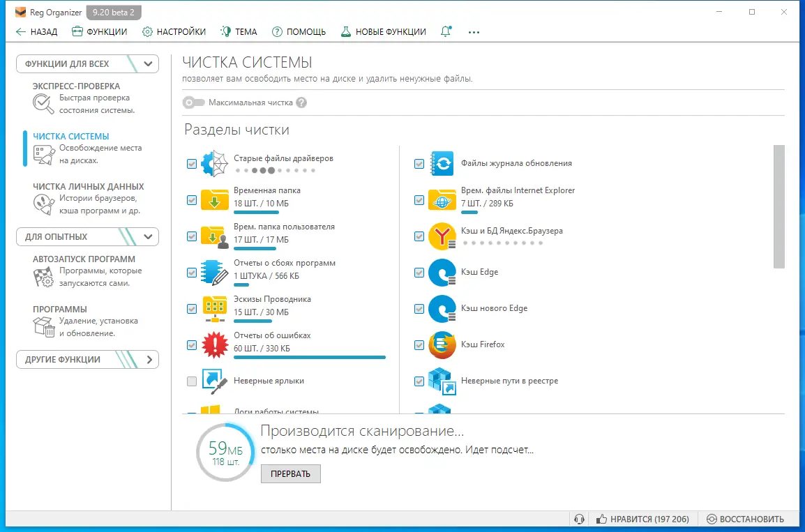Click the user temp folder icon
This screenshot has width=805, height=532.
pyautogui.click(x=214, y=236)
